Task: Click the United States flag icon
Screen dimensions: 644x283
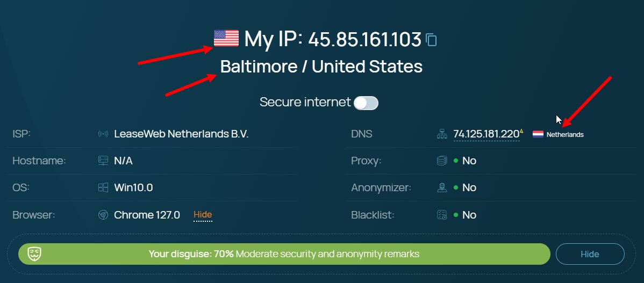Action: [x=226, y=39]
